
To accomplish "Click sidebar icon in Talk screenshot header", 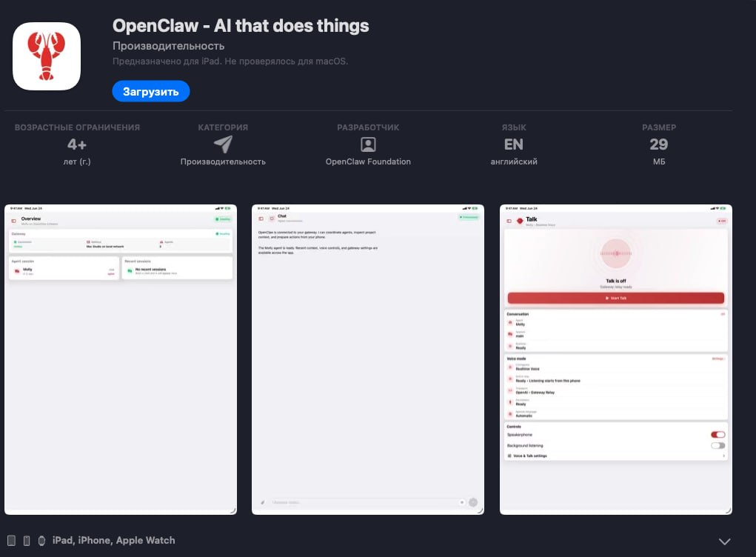I will [x=509, y=221].
